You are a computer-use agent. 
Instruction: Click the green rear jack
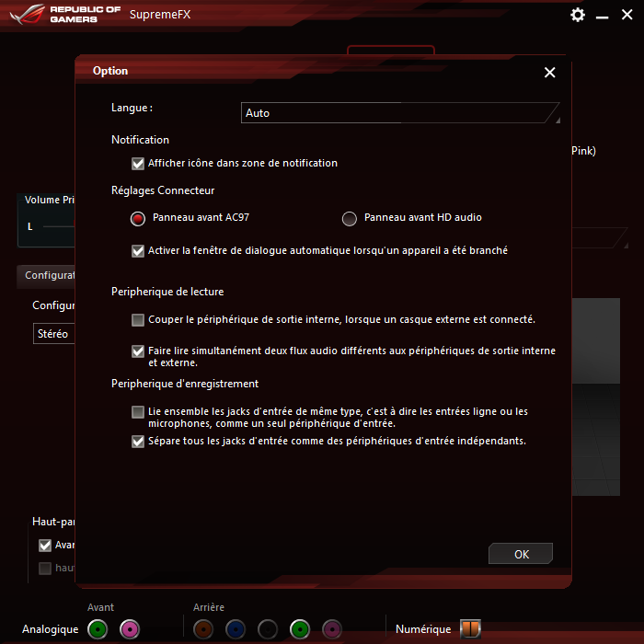[x=300, y=628]
